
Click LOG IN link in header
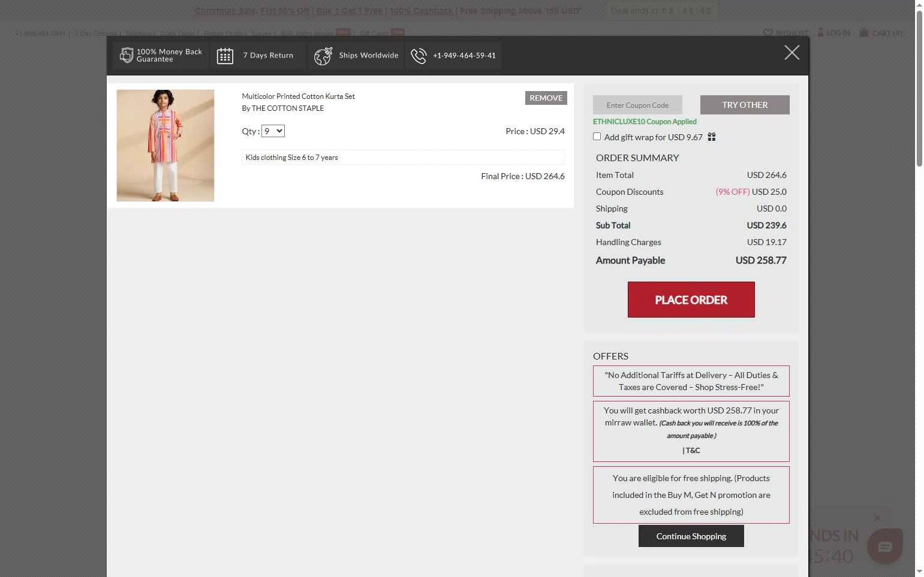point(833,33)
